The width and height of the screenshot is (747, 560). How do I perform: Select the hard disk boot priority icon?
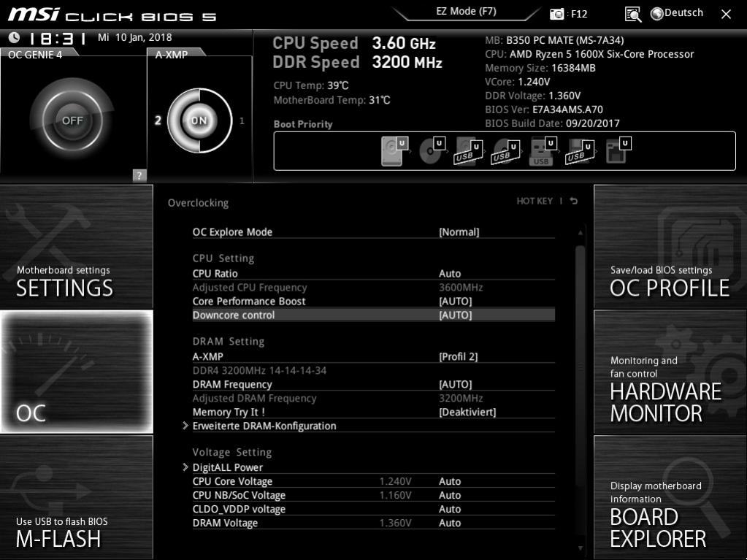coord(394,151)
